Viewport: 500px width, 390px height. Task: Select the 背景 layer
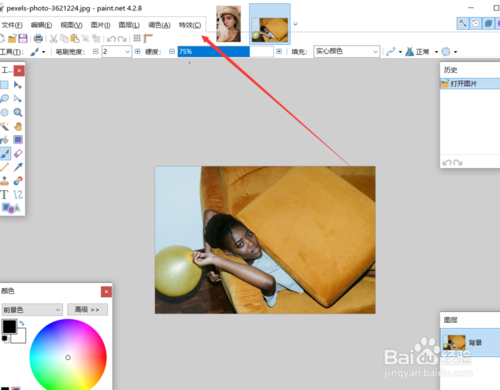point(470,342)
